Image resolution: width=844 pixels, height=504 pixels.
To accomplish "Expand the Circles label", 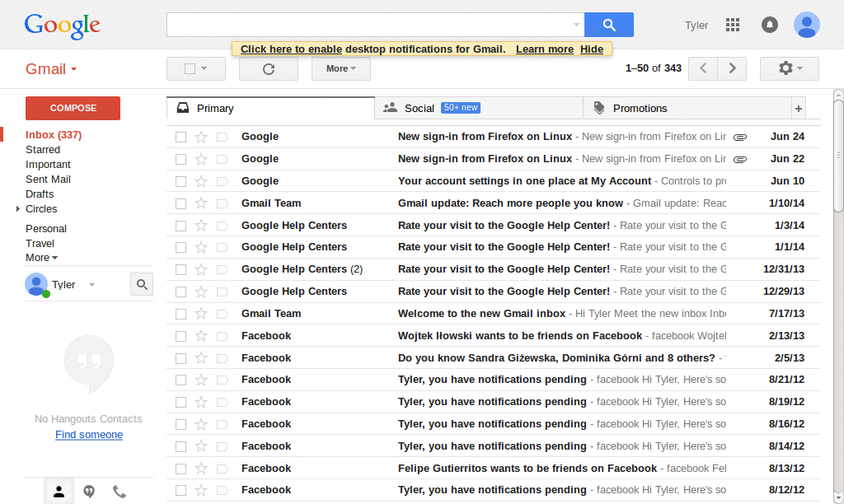I will point(18,208).
